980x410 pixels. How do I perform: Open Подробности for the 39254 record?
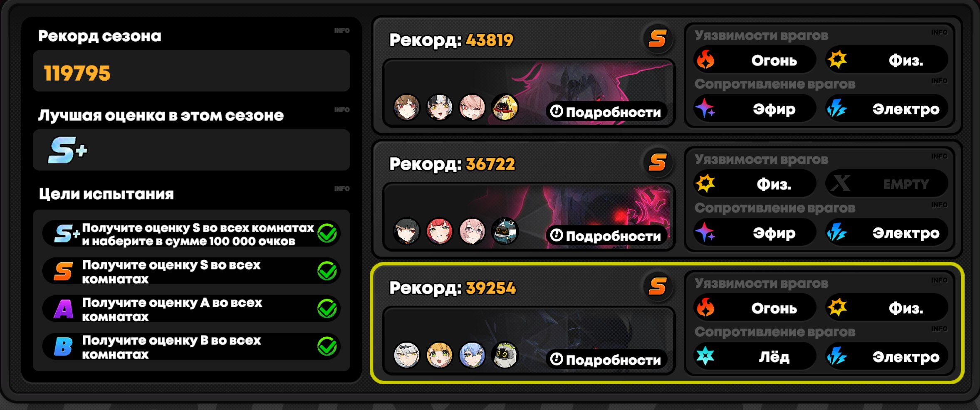606,360
